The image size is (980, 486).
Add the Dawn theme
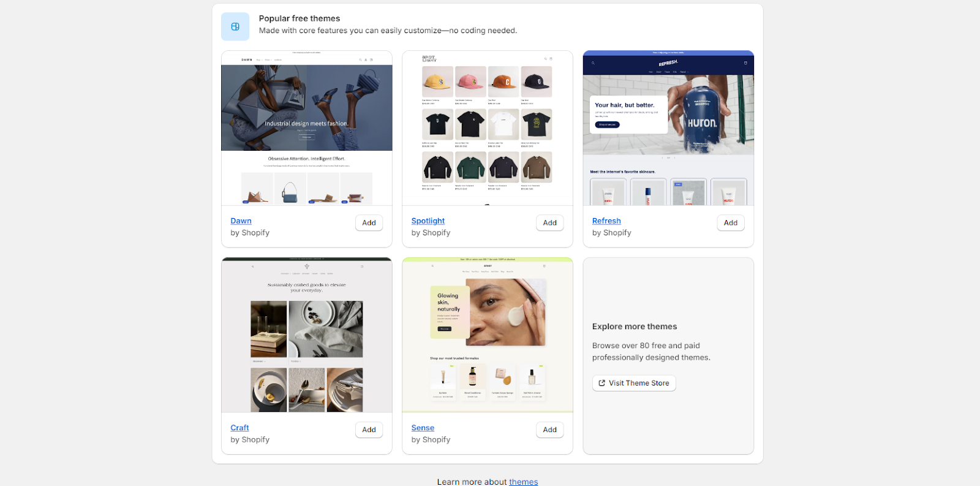[x=369, y=223]
